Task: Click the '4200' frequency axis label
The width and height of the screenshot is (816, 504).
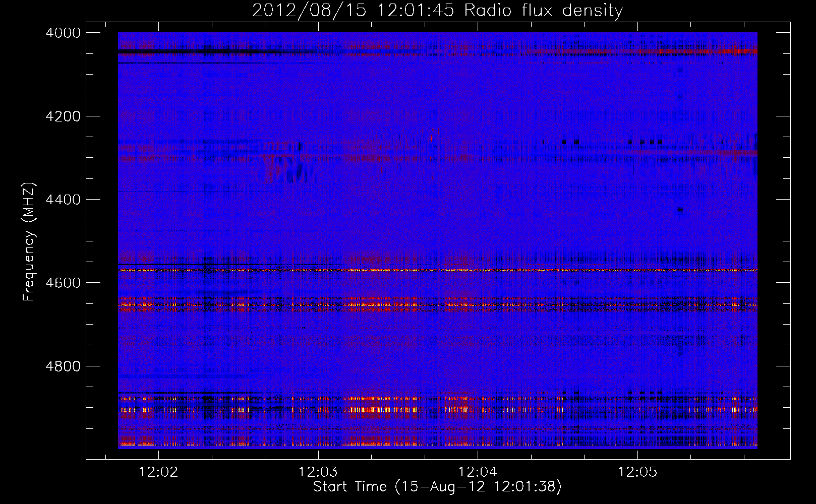Action: click(63, 116)
